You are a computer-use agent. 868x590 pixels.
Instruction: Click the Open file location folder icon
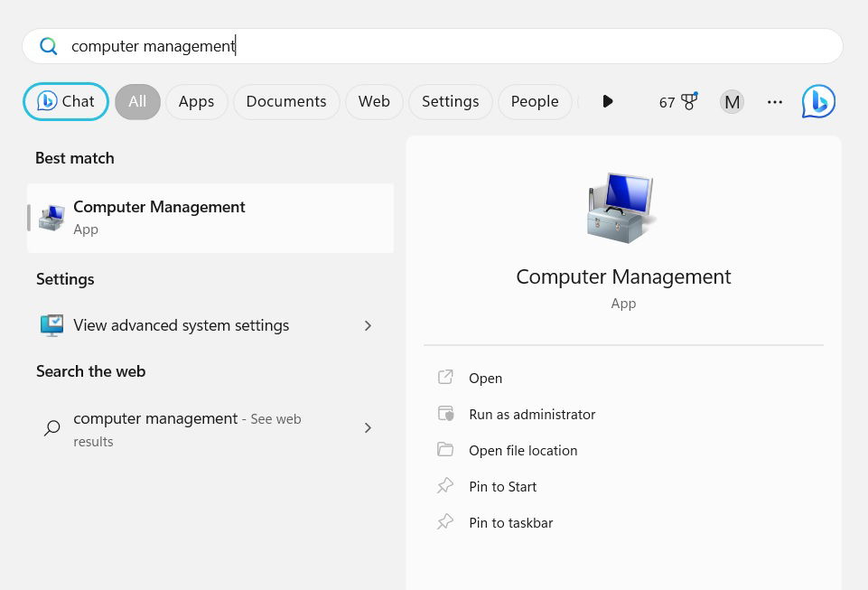point(445,450)
